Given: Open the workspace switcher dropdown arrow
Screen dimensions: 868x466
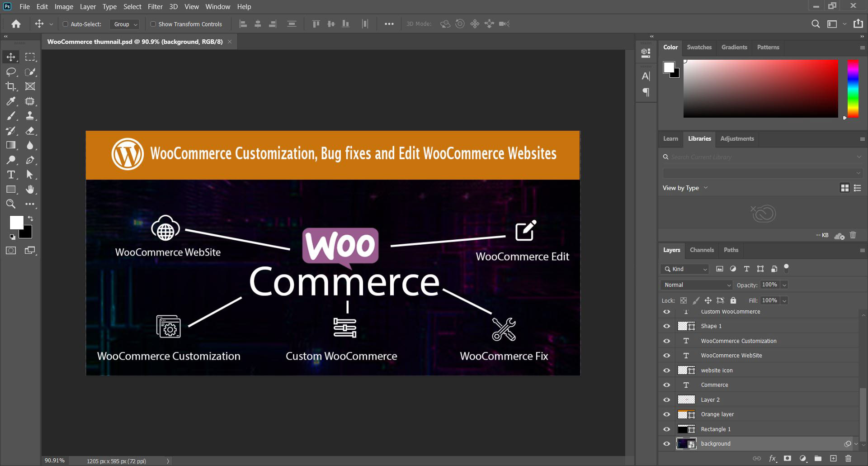Looking at the screenshot, I should [x=844, y=24].
